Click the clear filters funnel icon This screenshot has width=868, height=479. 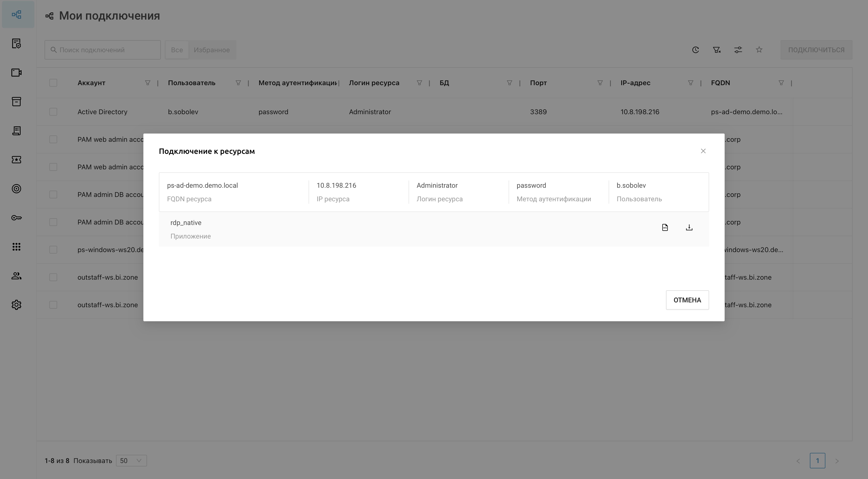717,50
